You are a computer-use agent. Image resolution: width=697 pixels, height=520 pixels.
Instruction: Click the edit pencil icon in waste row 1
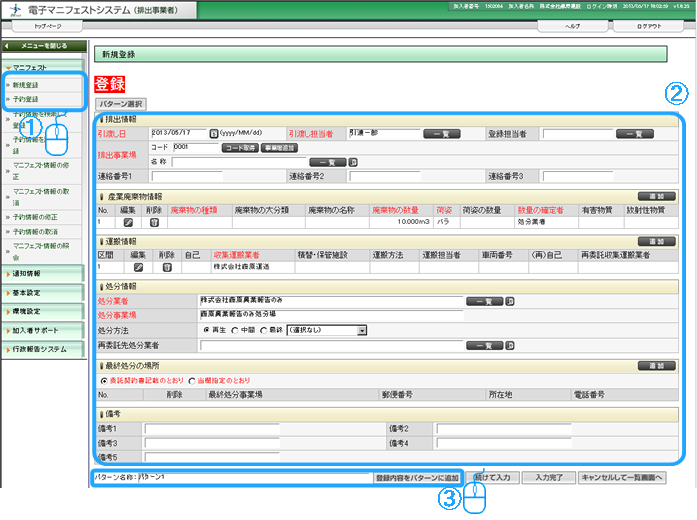[128, 222]
